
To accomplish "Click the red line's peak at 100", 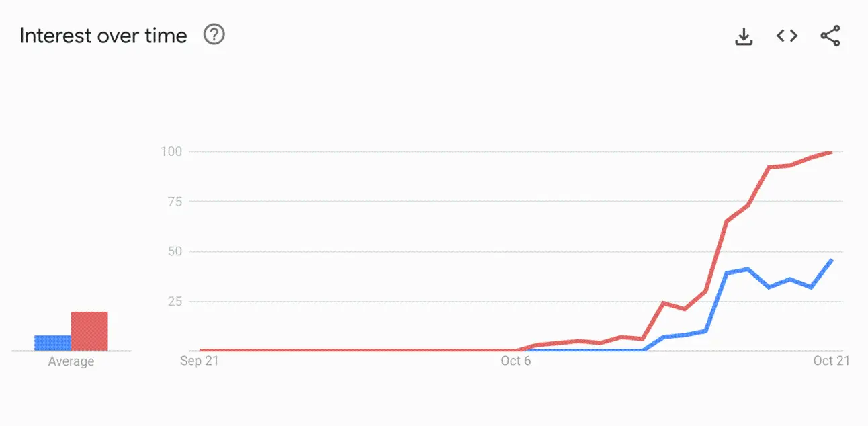I will pyautogui.click(x=831, y=153).
